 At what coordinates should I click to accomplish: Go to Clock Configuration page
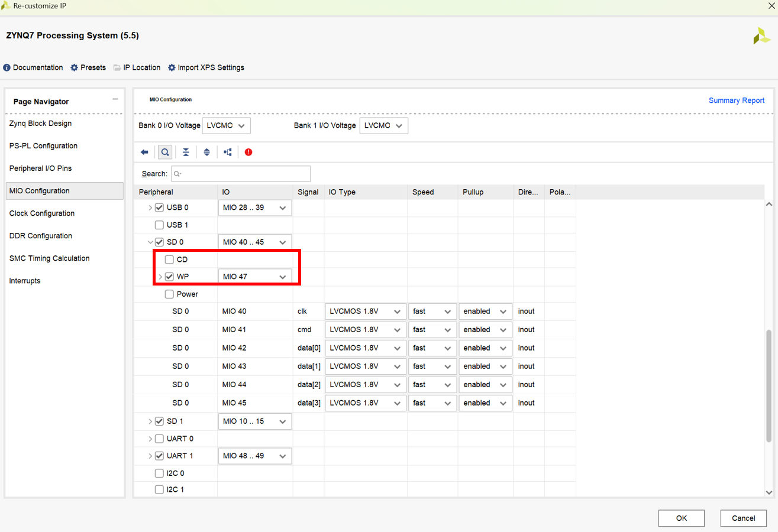(42, 213)
